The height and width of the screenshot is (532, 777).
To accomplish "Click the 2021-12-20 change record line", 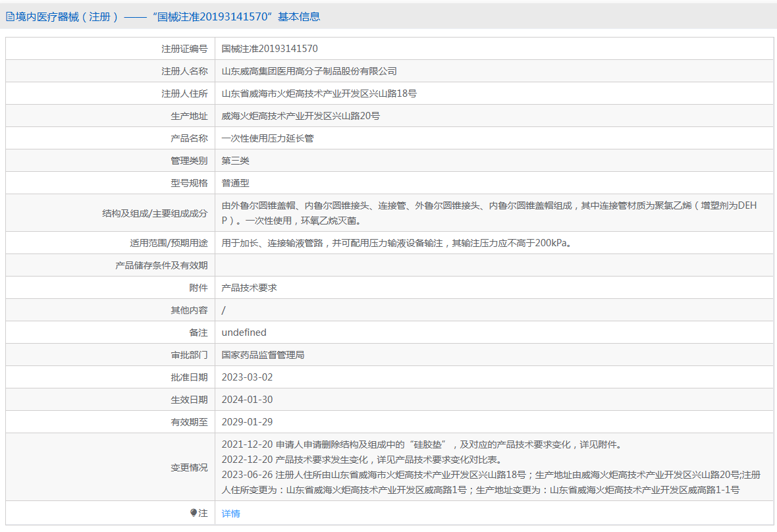I will [x=421, y=444].
